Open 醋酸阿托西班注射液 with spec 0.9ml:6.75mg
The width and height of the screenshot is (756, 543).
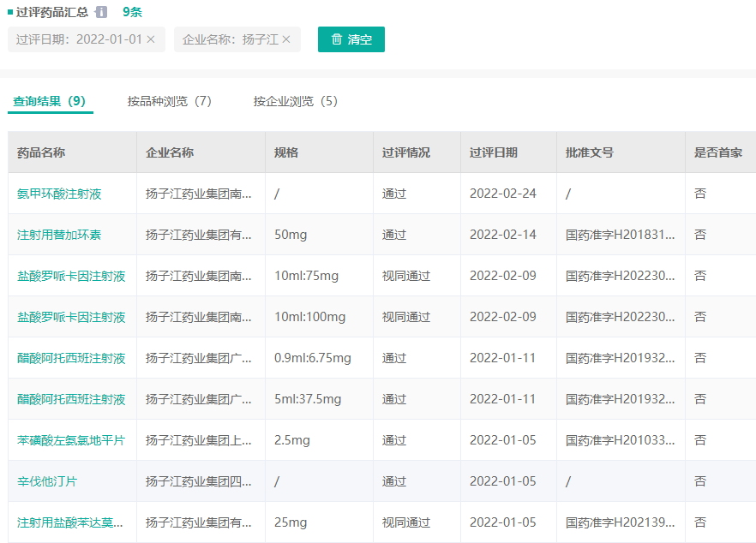click(x=71, y=358)
